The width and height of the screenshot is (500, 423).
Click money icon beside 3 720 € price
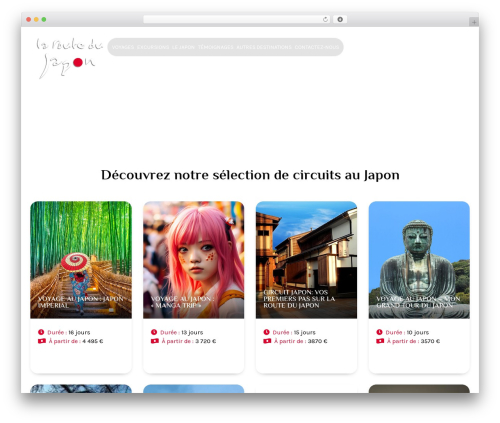coord(155,341)
